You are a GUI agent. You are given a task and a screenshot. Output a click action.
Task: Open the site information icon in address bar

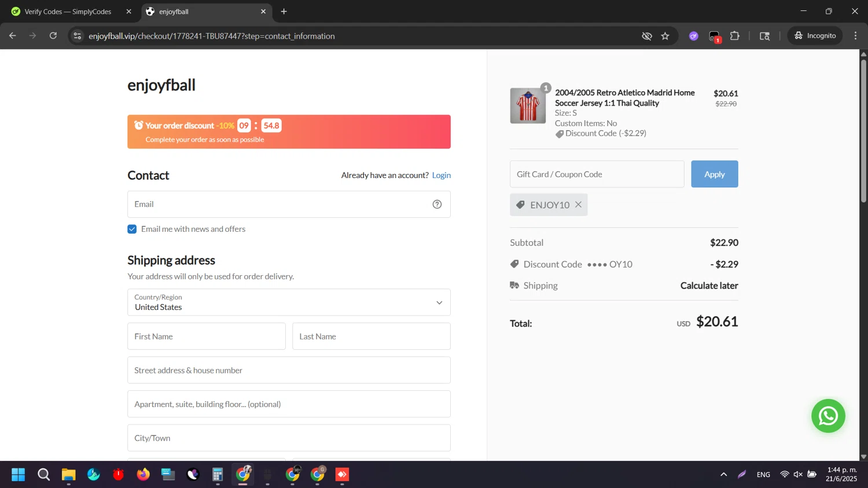point(77,36)
